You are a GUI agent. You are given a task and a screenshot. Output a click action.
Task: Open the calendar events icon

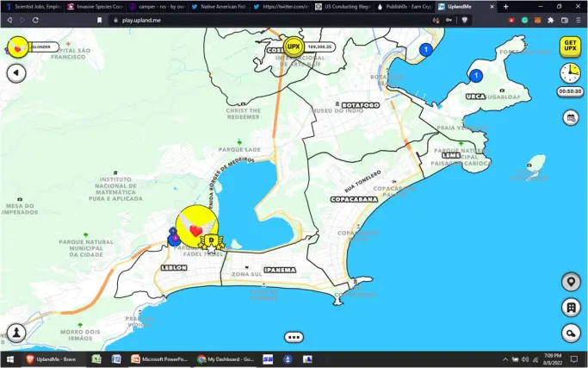(571, 118)
